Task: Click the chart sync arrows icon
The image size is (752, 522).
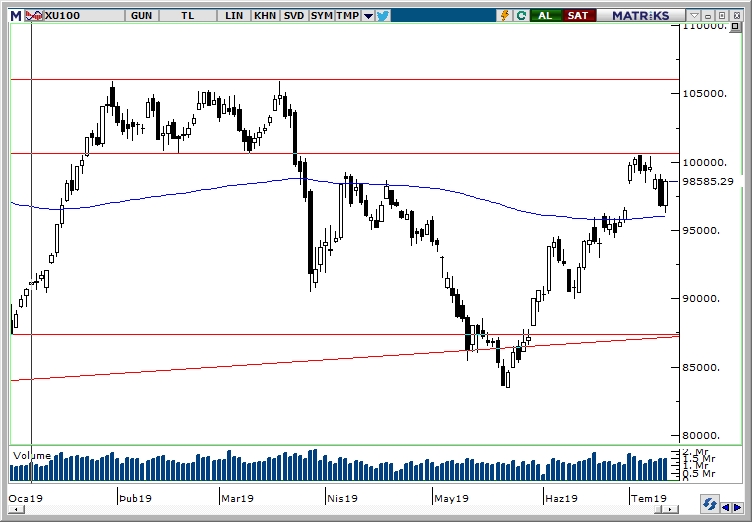Action: click(709, 505)
